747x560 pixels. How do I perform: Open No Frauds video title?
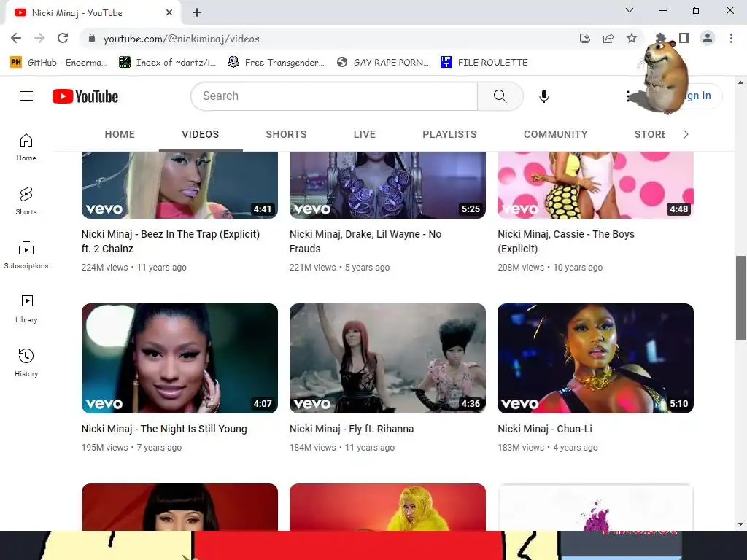point(365,241)
